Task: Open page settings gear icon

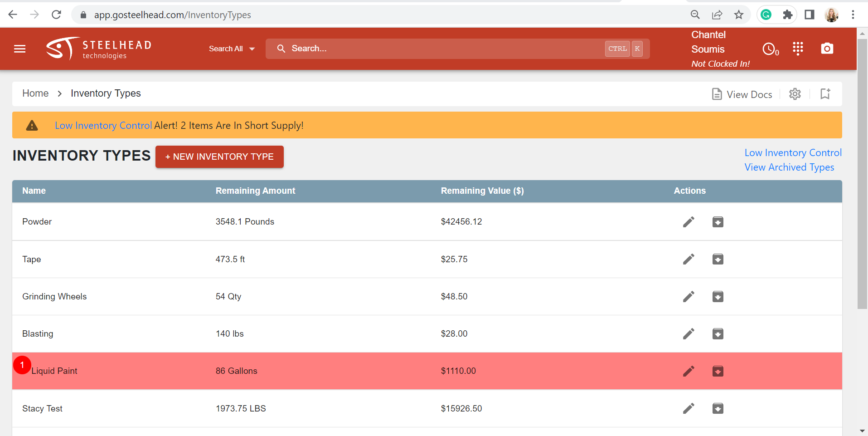Action: click(x=795, y=94)
